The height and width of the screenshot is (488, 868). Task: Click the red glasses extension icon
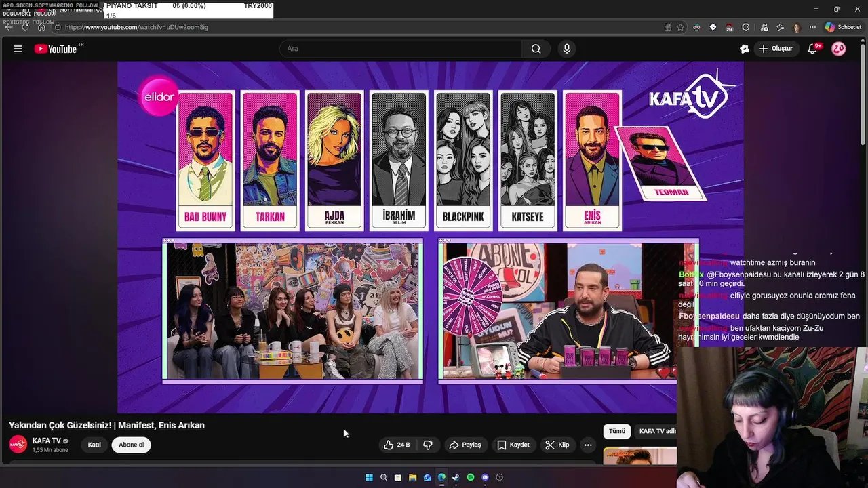pyautogui.click(x=696, y=27)
